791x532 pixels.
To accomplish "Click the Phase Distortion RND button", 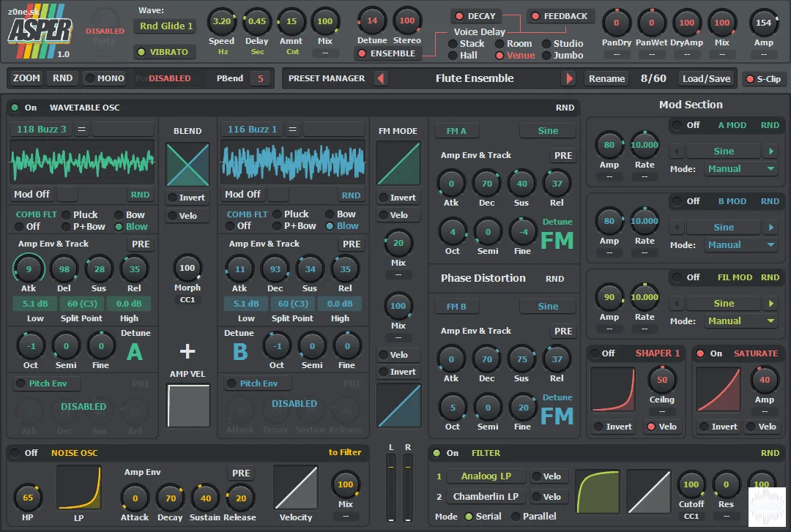I will [555, 279].
